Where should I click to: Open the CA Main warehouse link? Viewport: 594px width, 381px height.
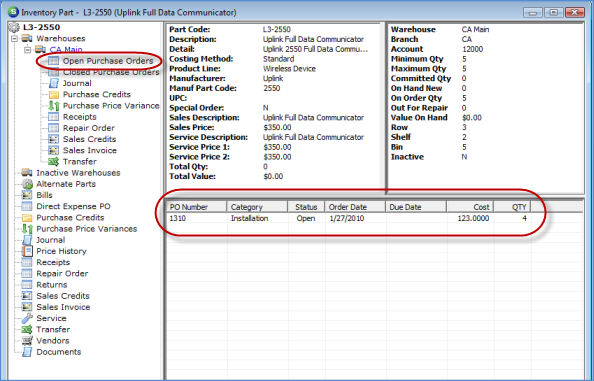(66, 50)
